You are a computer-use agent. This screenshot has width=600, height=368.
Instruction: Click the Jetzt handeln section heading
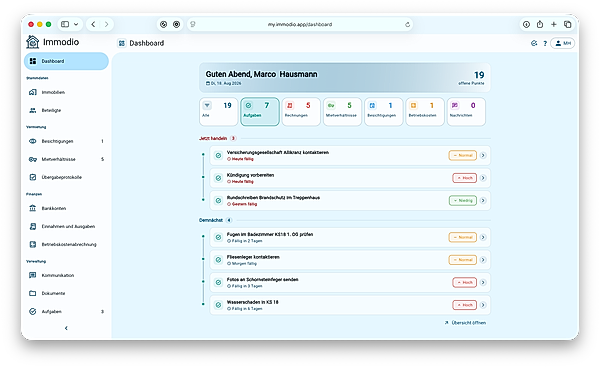[x=213, y=138]
